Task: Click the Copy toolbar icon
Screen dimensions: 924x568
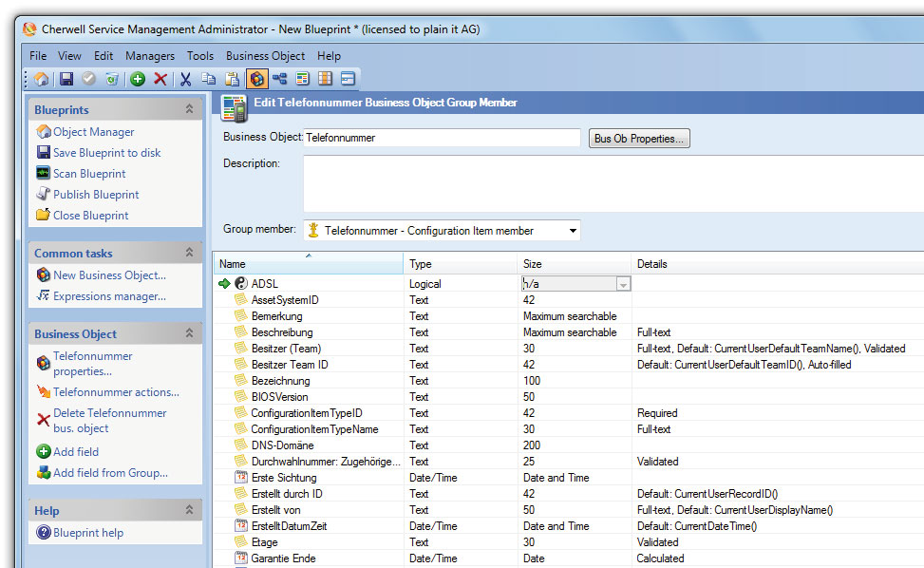Action: click(x=209, y=79)
